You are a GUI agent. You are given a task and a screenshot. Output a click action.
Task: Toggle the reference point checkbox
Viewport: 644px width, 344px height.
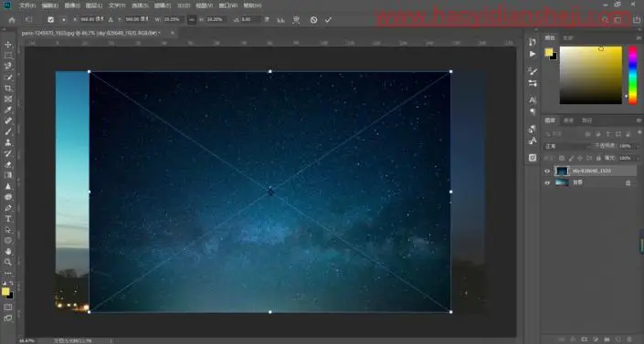(x=50, y=20)
